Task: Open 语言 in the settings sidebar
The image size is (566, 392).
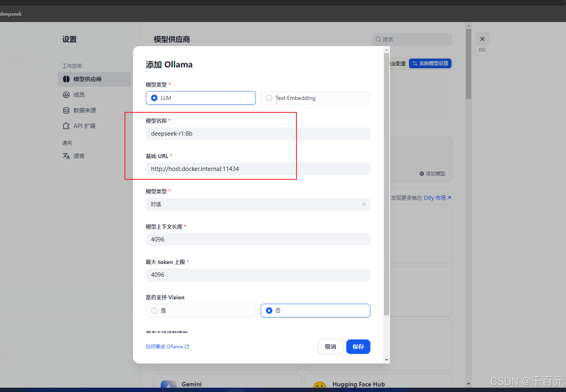Action: [94, 156]
